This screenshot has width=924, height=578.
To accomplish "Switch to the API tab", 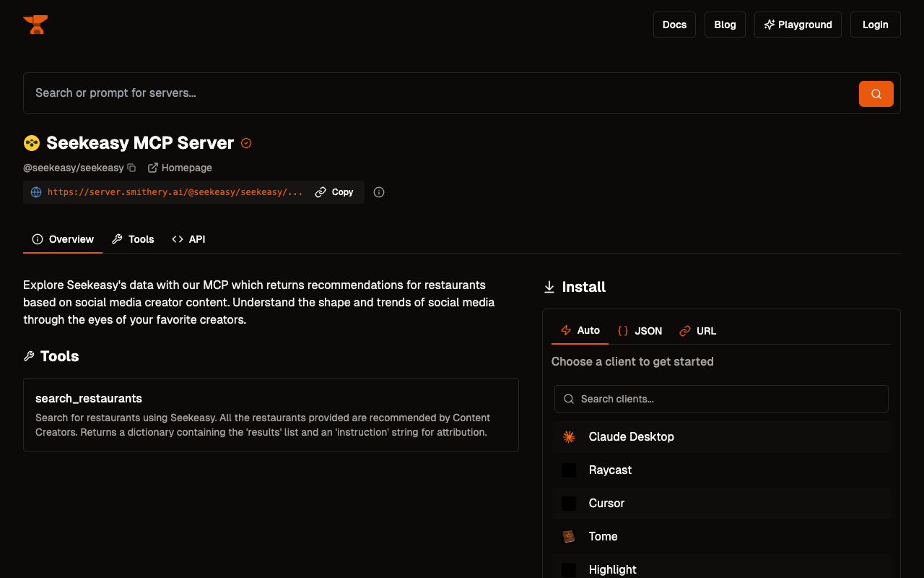I will (188, 239).
